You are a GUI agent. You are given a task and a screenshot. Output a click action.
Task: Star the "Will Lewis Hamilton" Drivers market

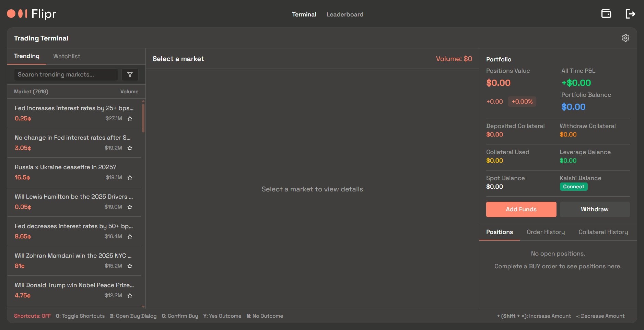click(x=130, y=207)
